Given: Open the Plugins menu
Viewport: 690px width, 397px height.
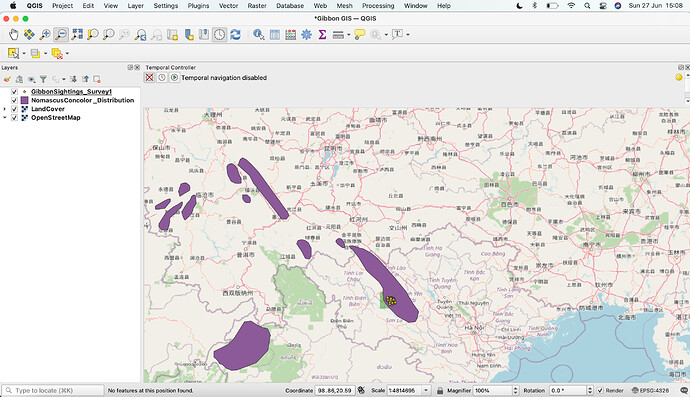Looking at the screenshot, I should [198, 6].
